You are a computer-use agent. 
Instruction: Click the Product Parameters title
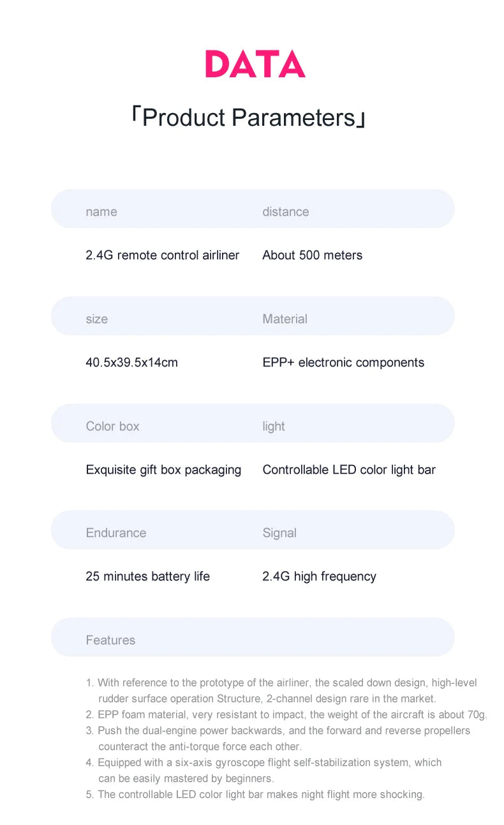[248, 117]
